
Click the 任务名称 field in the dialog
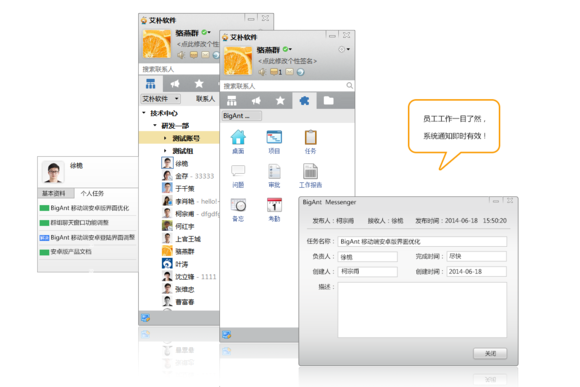tap(422, 242)
